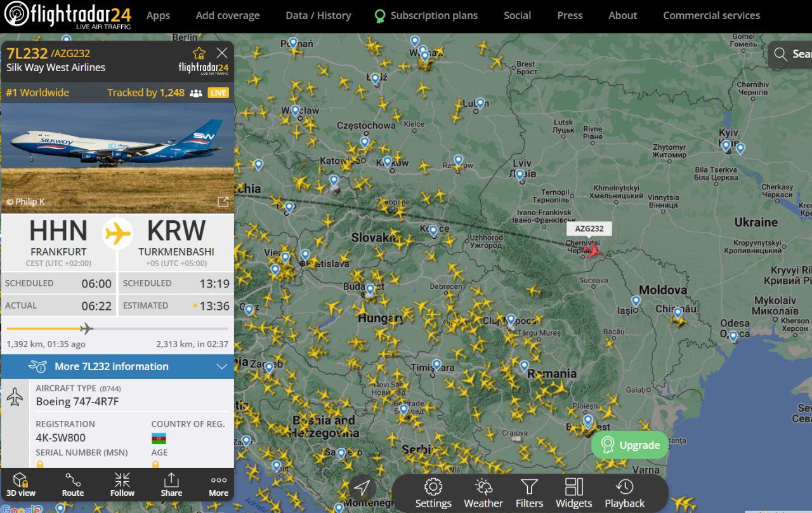Show the flight Route
Viewport: 812px width, 513px height.
tap(73, 485)
